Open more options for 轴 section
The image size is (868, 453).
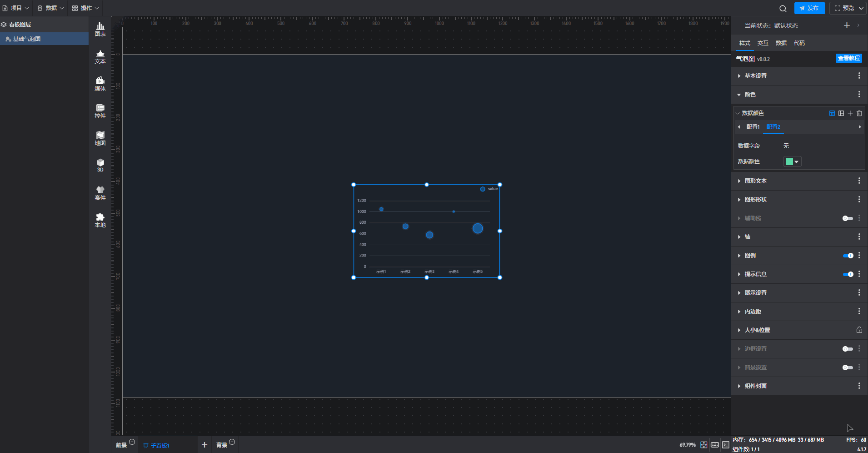tap(859, 237)
